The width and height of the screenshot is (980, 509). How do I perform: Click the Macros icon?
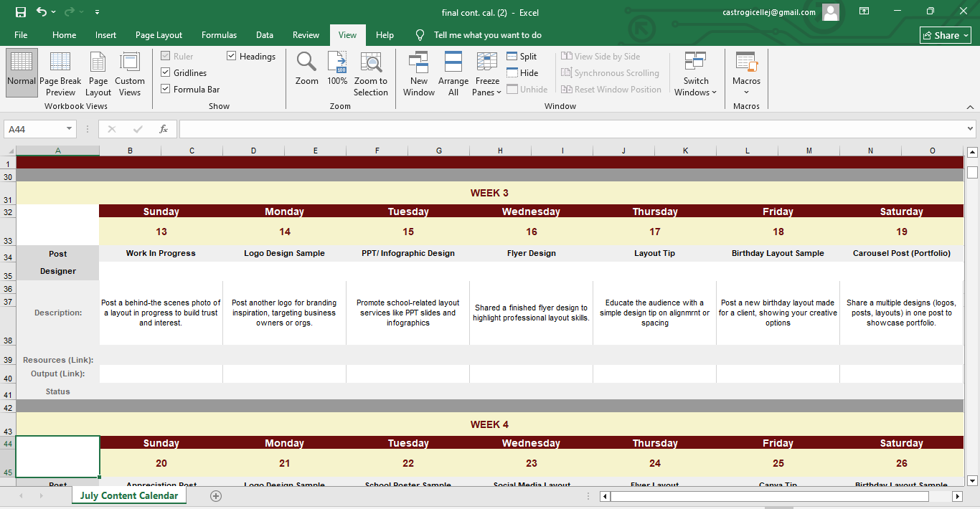click(x=746, y=63)
